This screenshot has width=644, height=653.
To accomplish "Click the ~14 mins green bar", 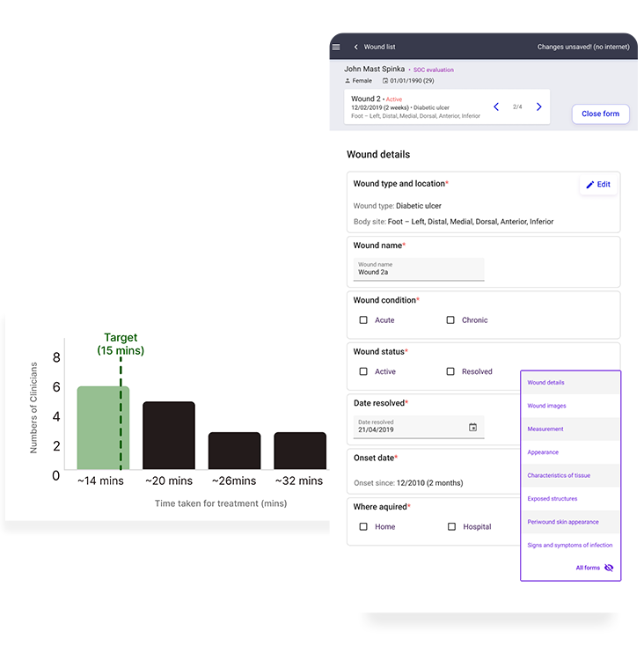I will tap(103, 428).
